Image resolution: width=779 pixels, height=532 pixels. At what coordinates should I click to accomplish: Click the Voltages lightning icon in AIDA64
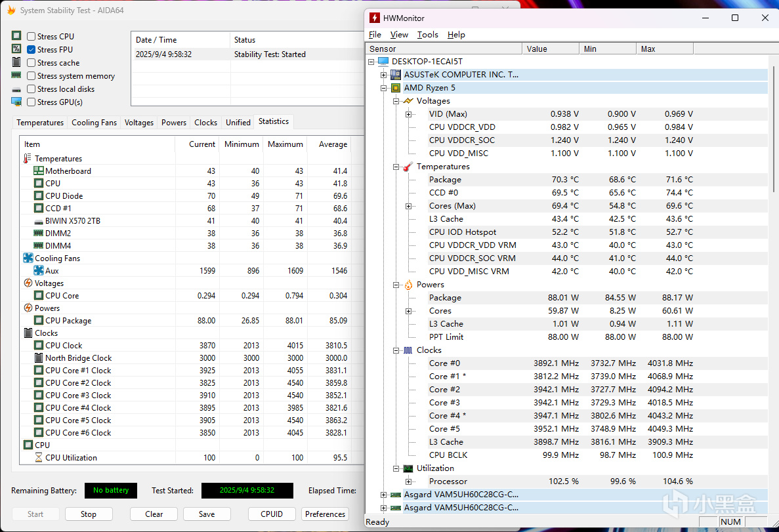[28, 283]
